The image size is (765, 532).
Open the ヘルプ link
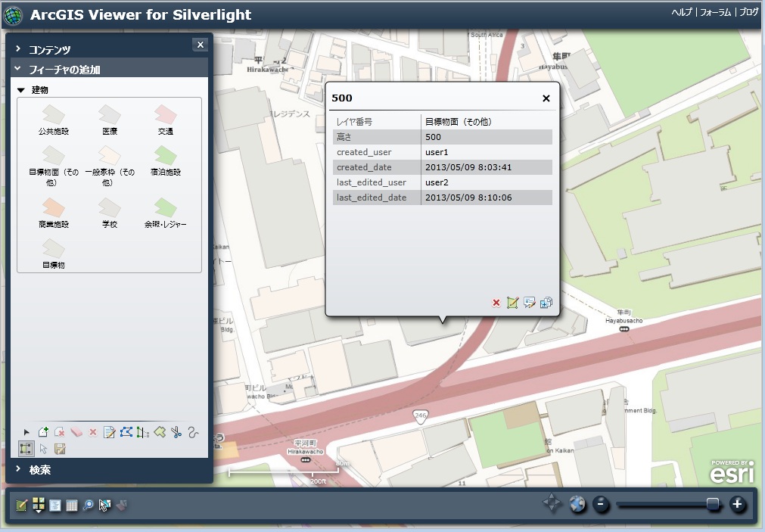click(682, 12)
